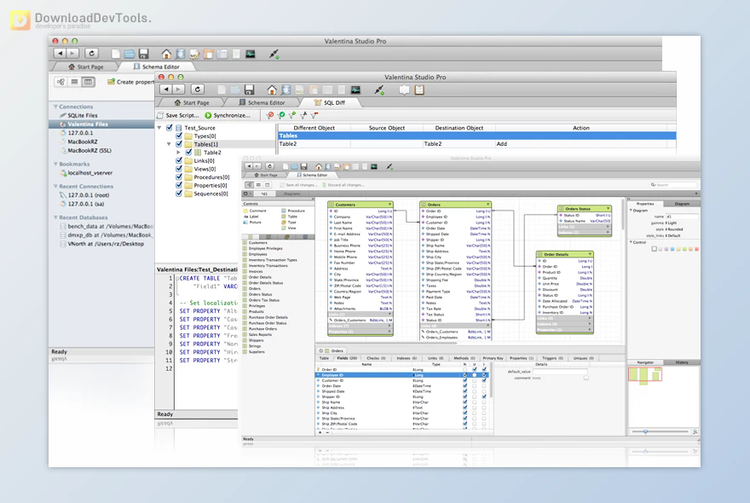Pick the red color swatch under Control
Screen dimensions: 750x503
696,249
